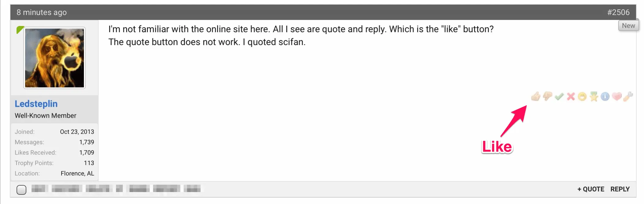Click the Likes Received count 1,709
644x204 pixels.
click(87, 152)
